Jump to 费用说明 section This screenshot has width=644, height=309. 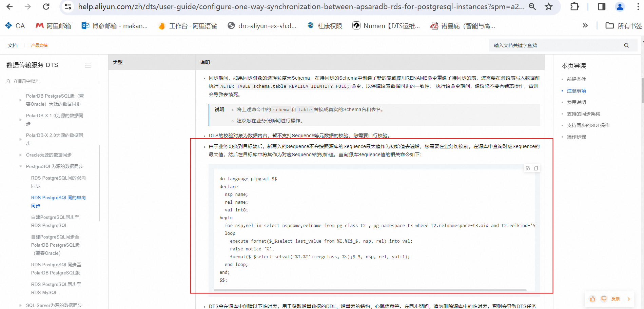[577, 102]
